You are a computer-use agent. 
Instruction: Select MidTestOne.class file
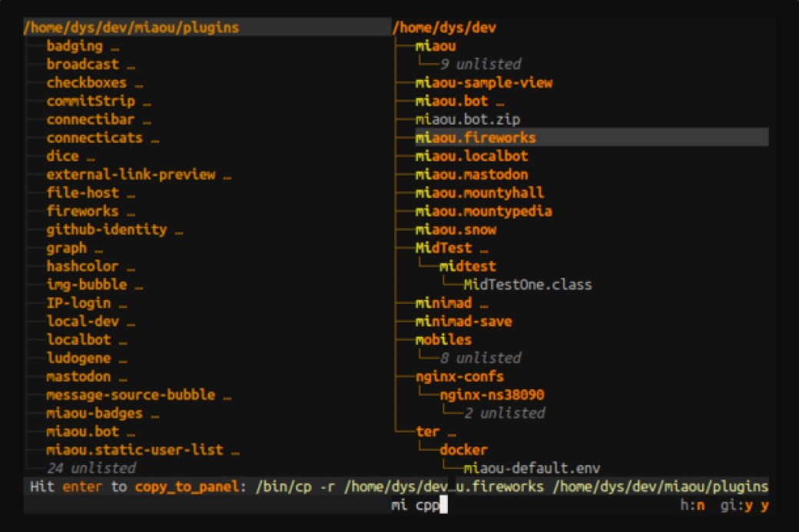click(527, 285)
